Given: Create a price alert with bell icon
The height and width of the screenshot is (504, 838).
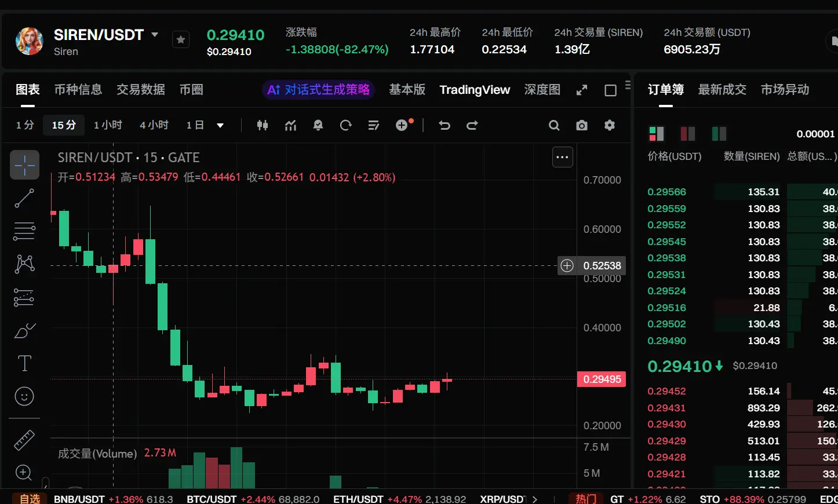Looking at the screenshot, I should (318, 125).
